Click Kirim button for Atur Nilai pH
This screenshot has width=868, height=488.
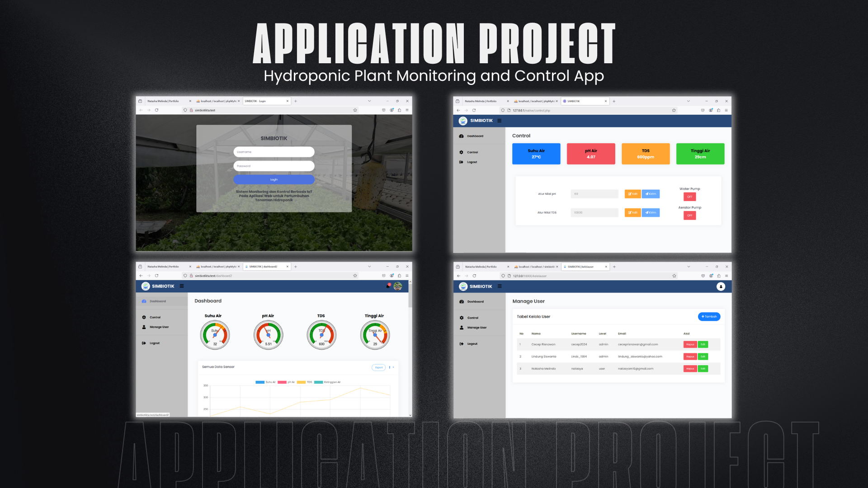coord(651,194)
